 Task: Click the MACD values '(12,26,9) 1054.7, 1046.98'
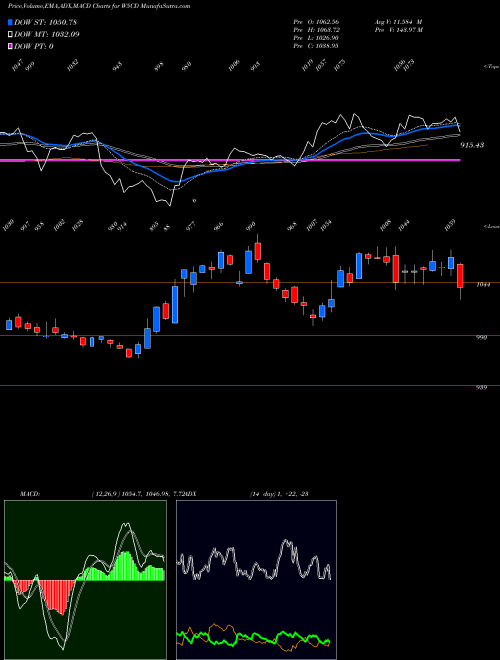coord(134,494)
